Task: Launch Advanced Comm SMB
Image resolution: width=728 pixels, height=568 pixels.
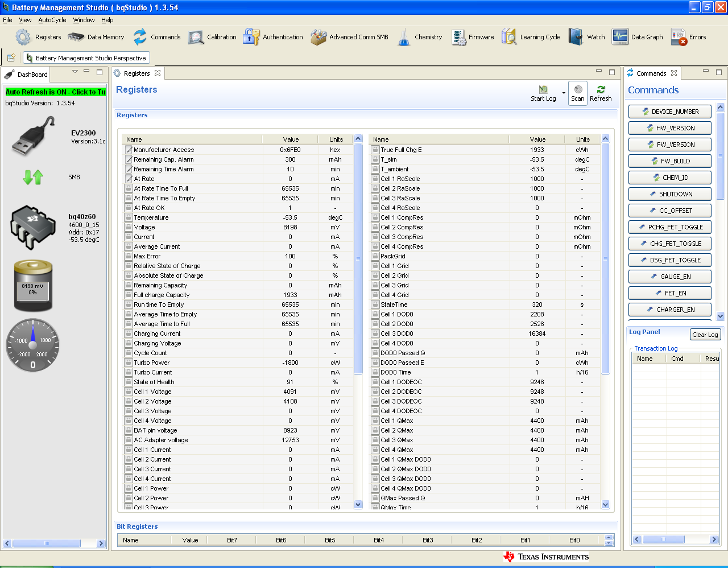Action: 349,37
